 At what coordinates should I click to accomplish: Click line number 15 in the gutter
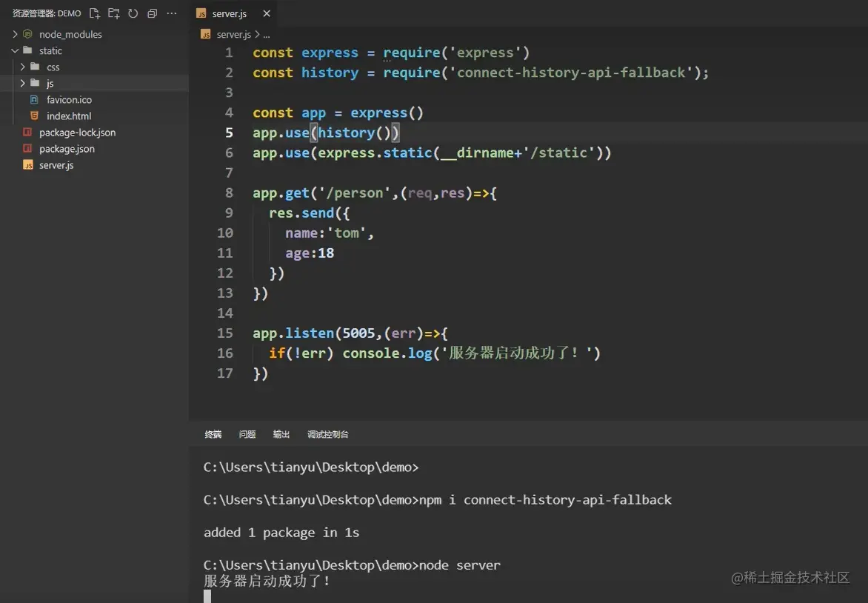224,333
